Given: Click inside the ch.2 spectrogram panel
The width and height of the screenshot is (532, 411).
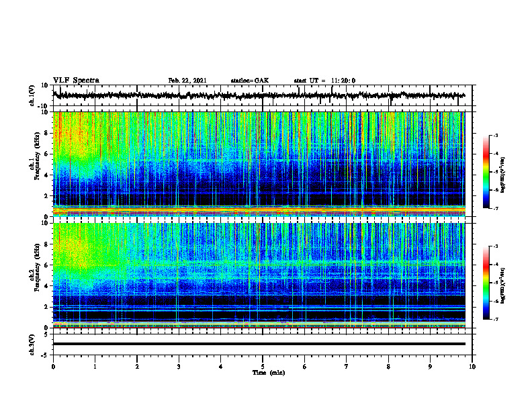Looking at the screenshot, I should (x=259, y=275).
